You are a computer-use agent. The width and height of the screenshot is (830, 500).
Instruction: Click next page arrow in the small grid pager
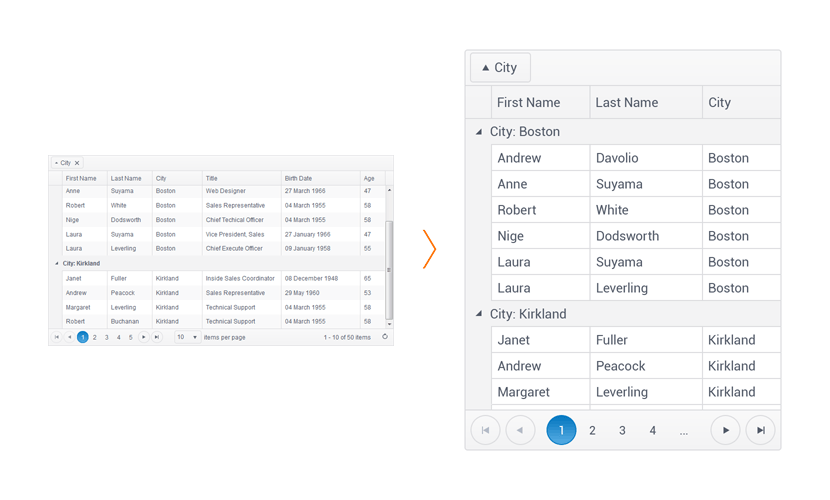pos(144,338)
